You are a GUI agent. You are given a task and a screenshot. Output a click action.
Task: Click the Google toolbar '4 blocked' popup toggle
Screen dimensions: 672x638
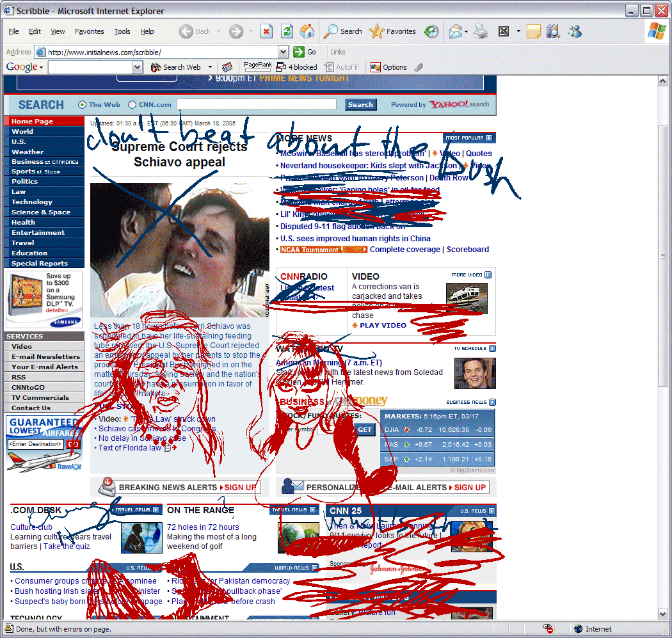pos(296,67)
